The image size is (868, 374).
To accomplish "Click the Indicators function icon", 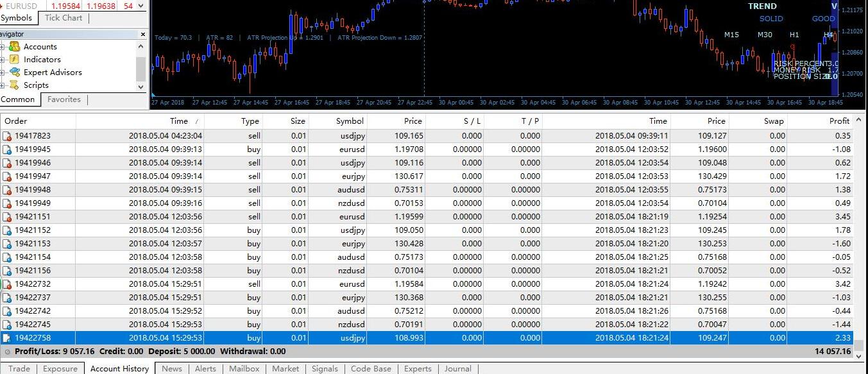I will tap(14, 60).
